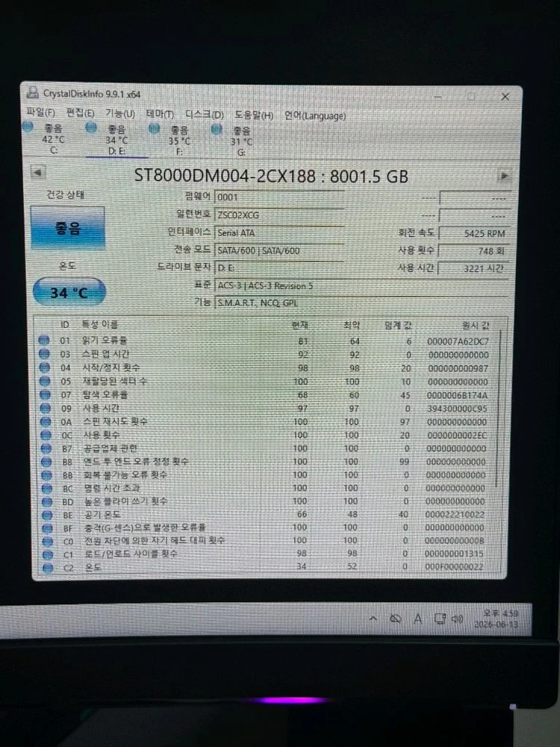This screenshot has height=747, width=560.
Task: Click the firmware field showing 0001
Action: tap(279, 196)
